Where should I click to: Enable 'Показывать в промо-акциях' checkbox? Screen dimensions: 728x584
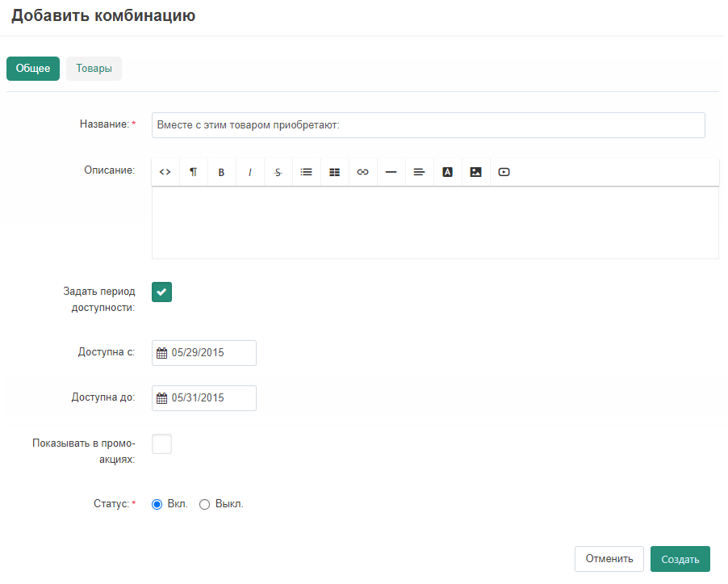coord(162,443)
